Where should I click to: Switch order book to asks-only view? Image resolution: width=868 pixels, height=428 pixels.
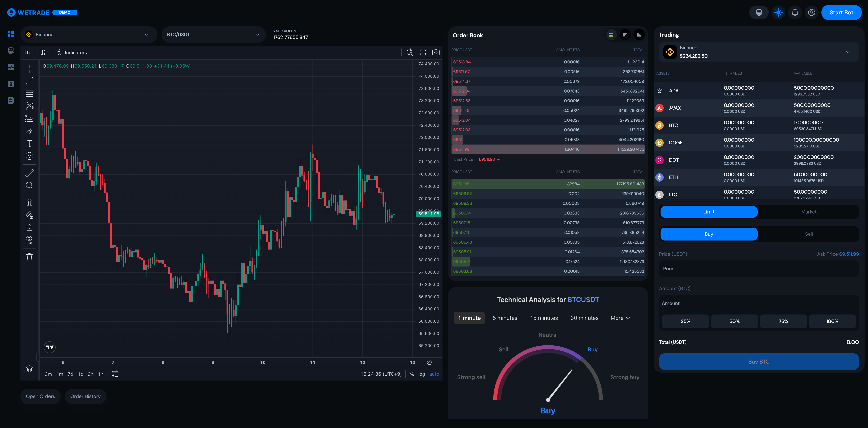(x=625, y=35)
